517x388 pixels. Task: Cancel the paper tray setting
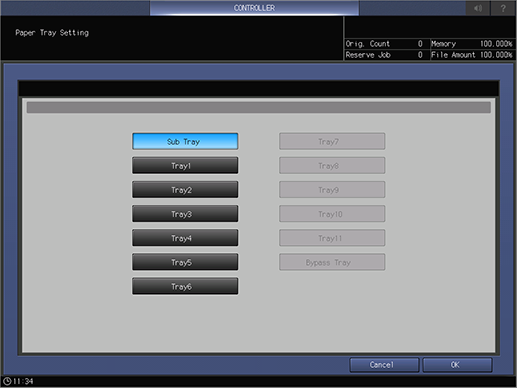(x=384, y=365)
